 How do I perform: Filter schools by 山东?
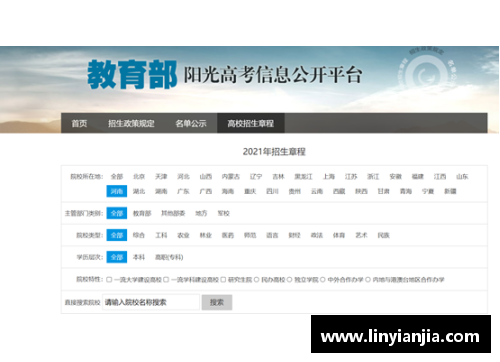point(462,176)
